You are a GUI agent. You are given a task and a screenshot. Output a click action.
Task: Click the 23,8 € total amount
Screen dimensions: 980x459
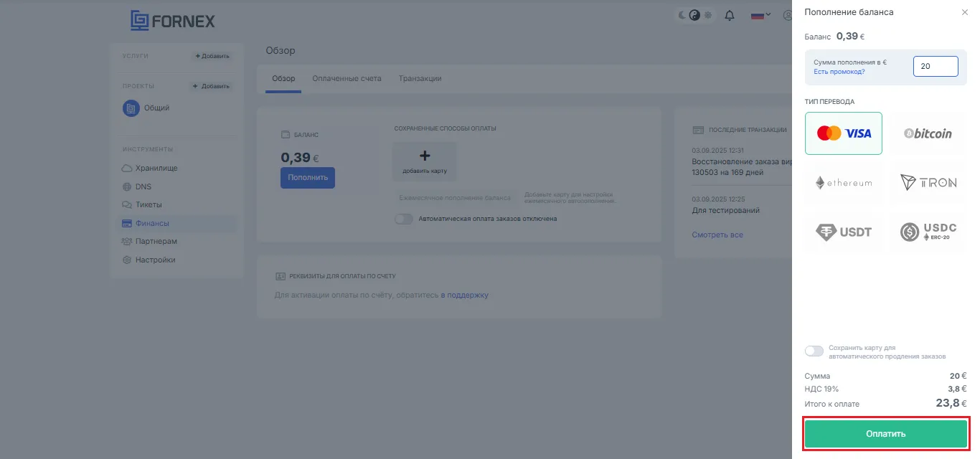[x=951, y=403]
